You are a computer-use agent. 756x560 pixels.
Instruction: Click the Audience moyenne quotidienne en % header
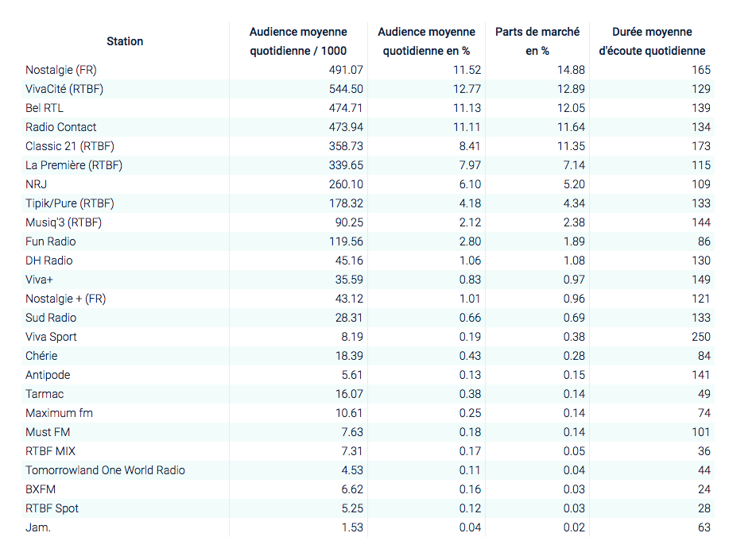tap(426, 41)
